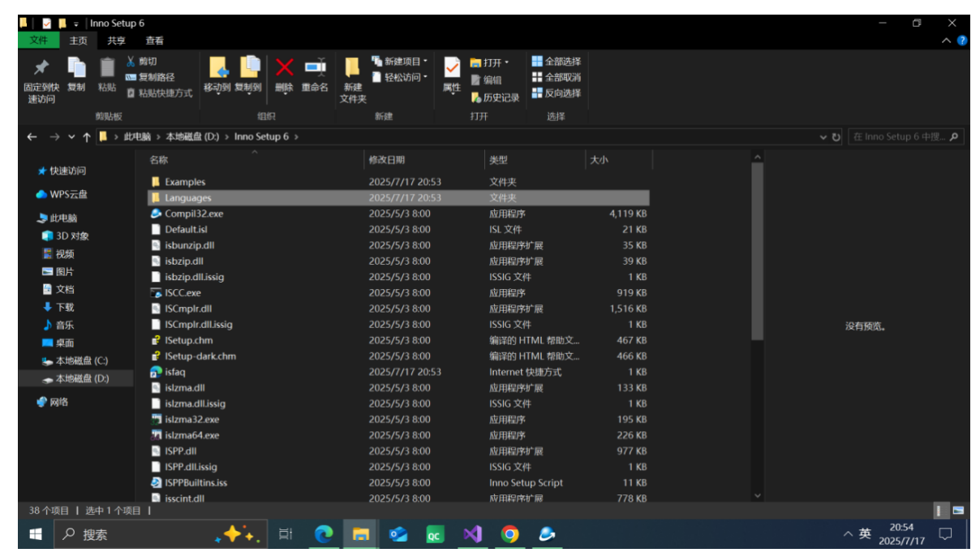Open Microsoft Edge from taskbar
Image resolution: width=980 pixels, height=557 pixels.
point(325,534)
